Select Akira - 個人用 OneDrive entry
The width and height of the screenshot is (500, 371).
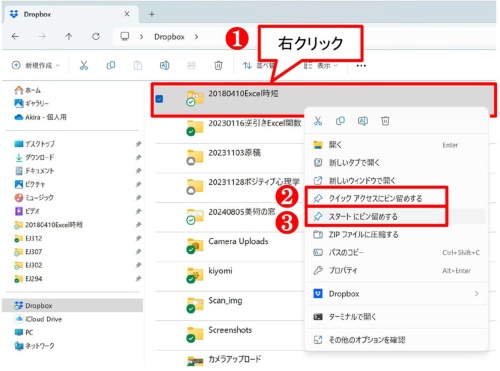[40, 117]
